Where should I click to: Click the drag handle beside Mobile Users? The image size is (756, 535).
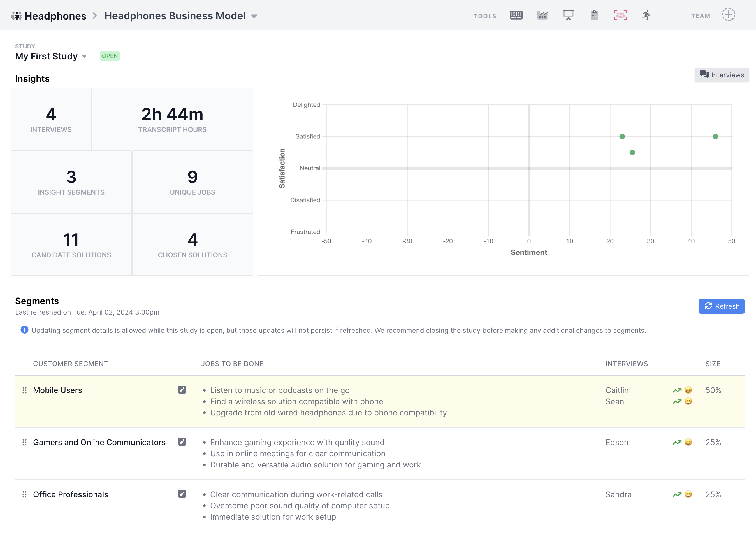pyautogui.click(x=24, y=390)
